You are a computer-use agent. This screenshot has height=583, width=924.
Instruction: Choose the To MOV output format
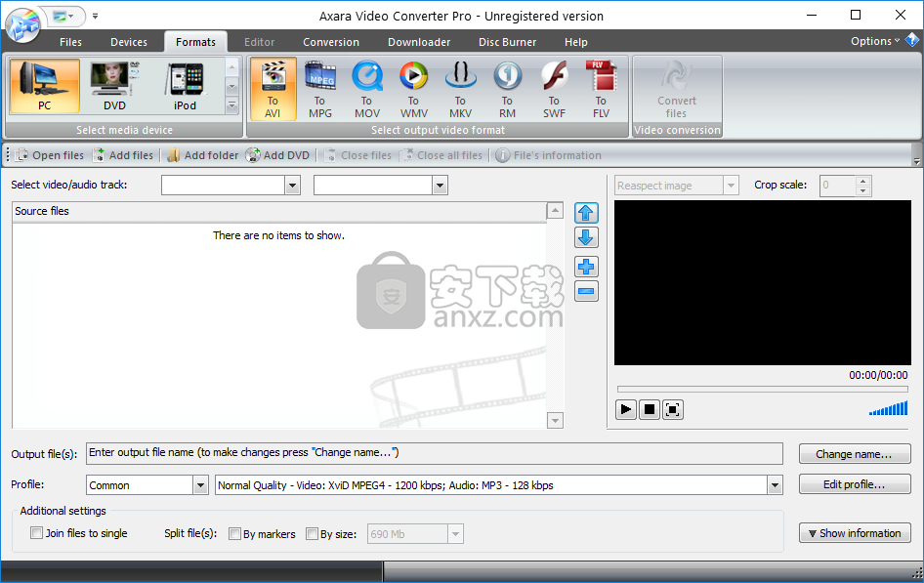point(366,90)
